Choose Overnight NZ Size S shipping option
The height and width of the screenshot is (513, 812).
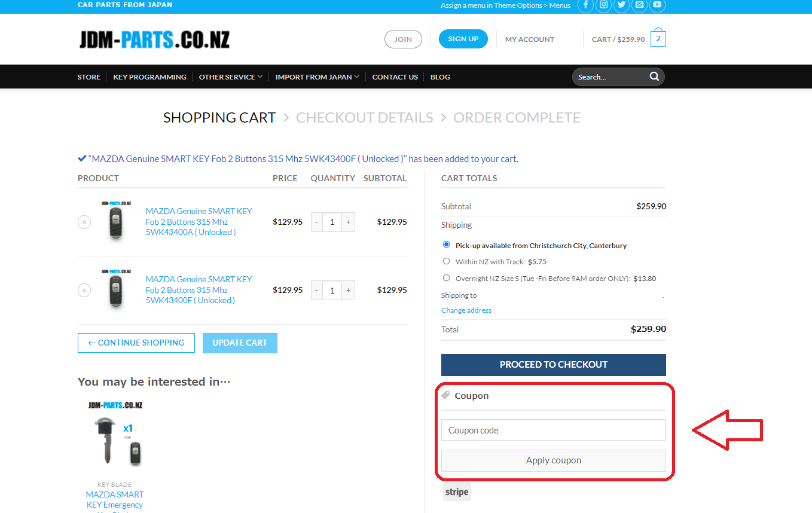(x=446, y=278)
